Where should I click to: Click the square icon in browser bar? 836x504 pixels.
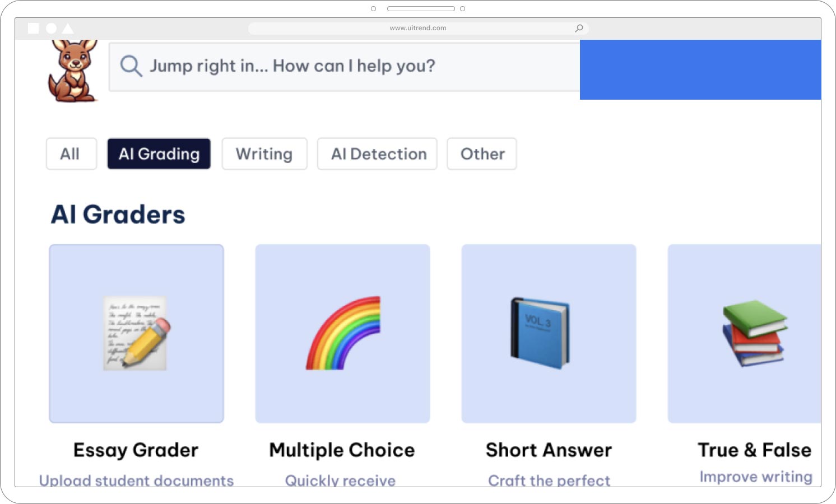click(x=34, y=28)
